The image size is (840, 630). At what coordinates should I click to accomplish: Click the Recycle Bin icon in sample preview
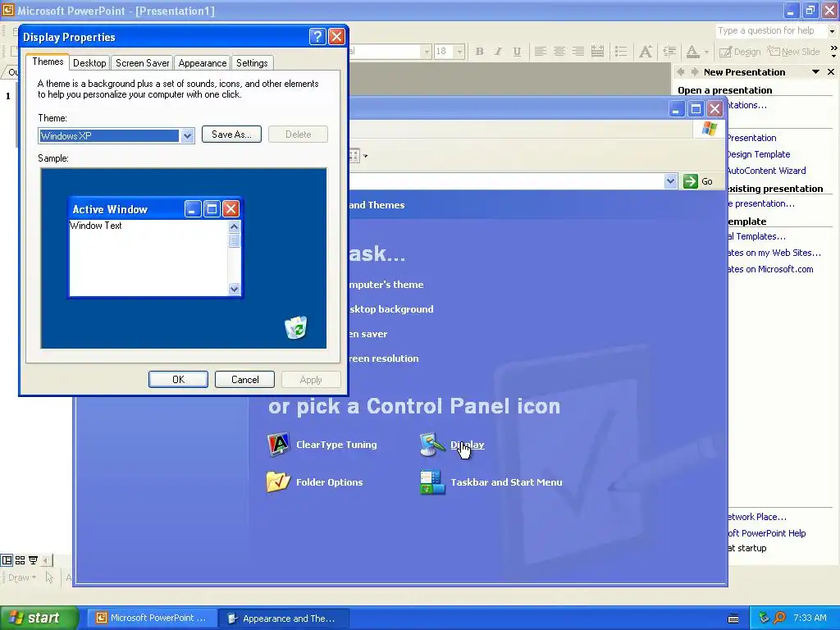[x=295, y=327]
